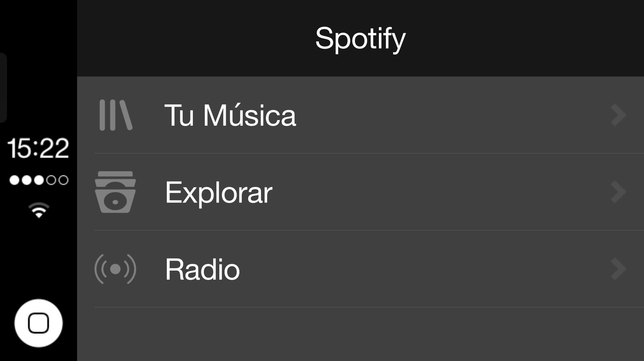Tap the Explorar record-crate icon

point(115,192)
